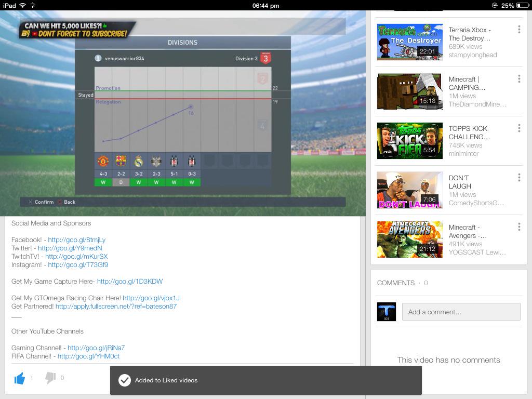Screen dimensions: 532x399
Task: Open the Twitter goo.gl/Y9medN link
Action: pos(70,248)
